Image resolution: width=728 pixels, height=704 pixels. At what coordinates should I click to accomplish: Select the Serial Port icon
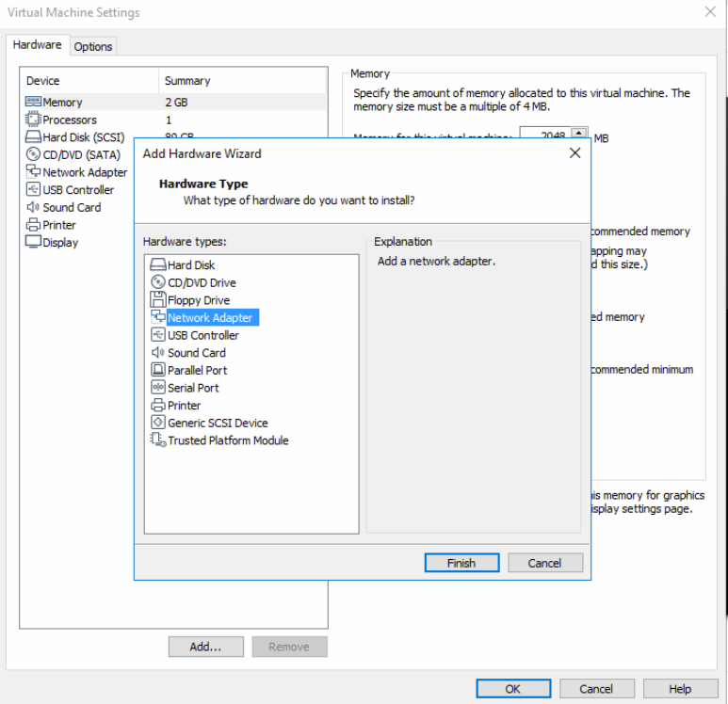click(158, 387)
